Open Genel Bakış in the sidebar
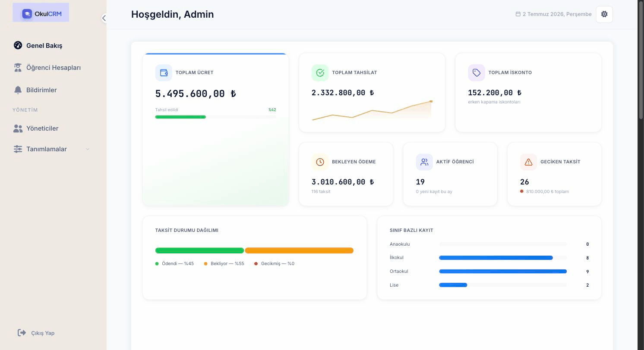644x350 pixels. point(44,45)
